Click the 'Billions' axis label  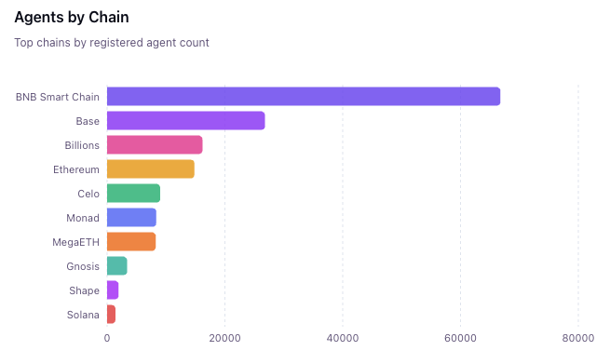[82, 145]
